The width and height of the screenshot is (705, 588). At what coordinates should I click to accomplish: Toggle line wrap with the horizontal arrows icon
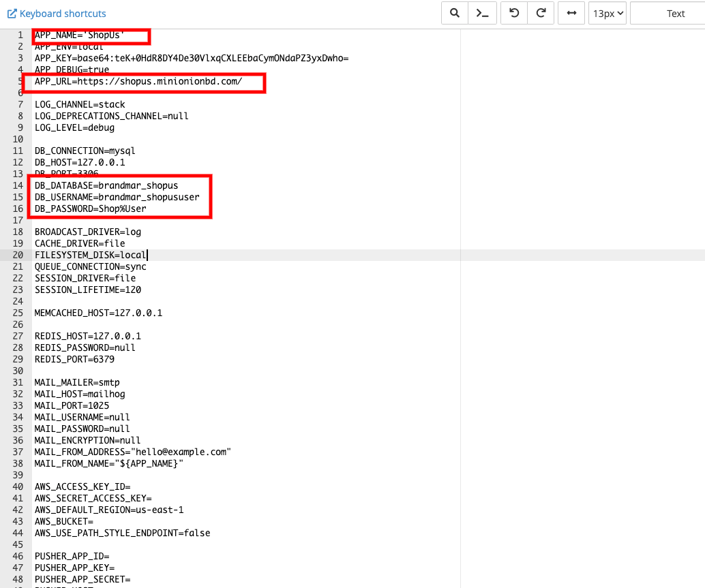pos(571,13)
